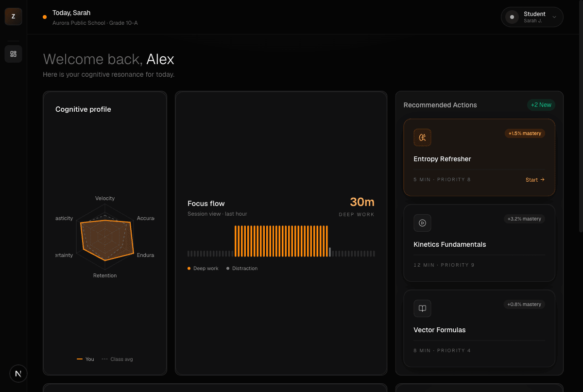Click "Aurora Public School · Grade 10-A" subtitle
Screen dimensions: 583x392
click(x=95, y=23)
